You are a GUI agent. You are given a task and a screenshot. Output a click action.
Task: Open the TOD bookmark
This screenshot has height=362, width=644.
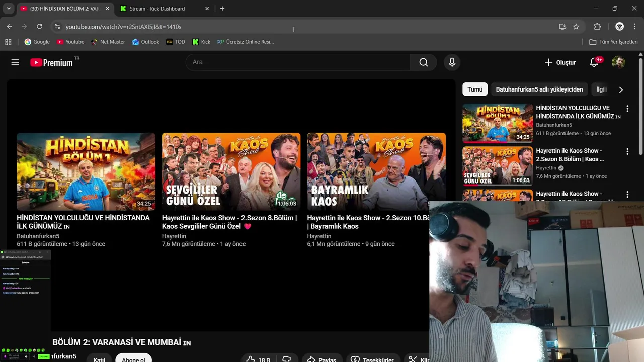(176, 42)
